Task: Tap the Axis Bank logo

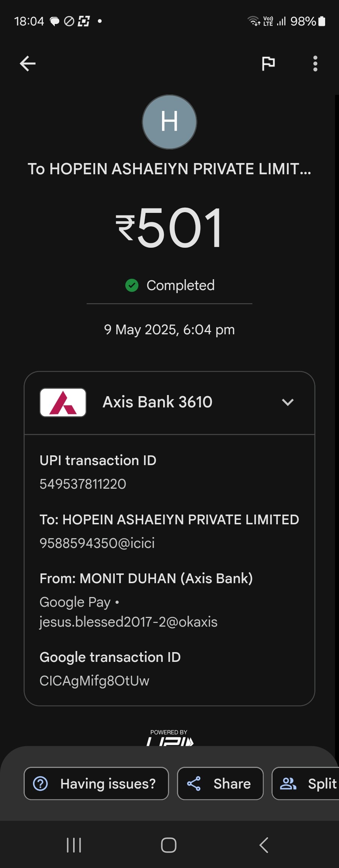Action: (63, 403)
